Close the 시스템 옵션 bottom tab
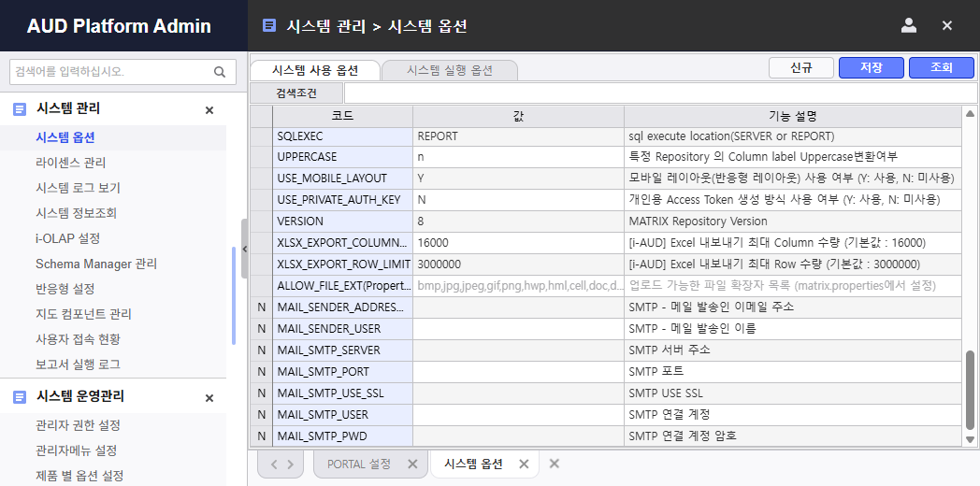 click(524, 465)
